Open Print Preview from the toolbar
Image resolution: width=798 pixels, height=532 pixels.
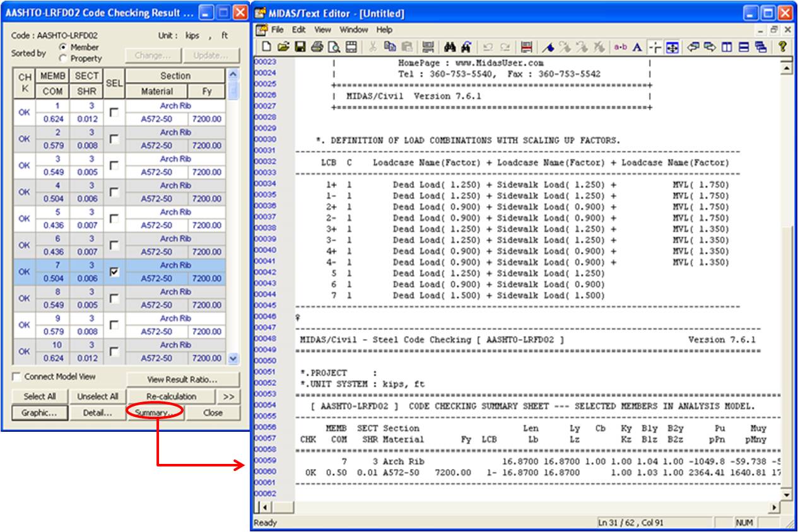pos(334,47)
